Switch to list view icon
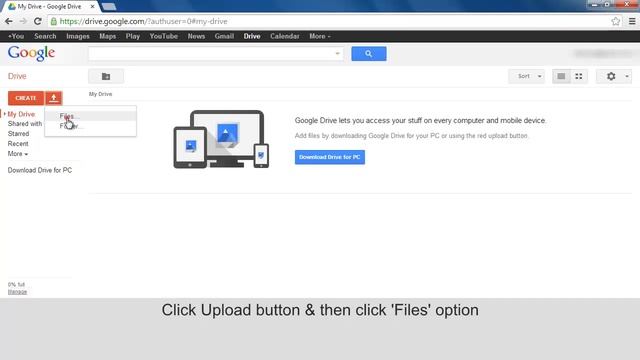The image size is (640, 360). pyautogui.click(x=561, y=76)
